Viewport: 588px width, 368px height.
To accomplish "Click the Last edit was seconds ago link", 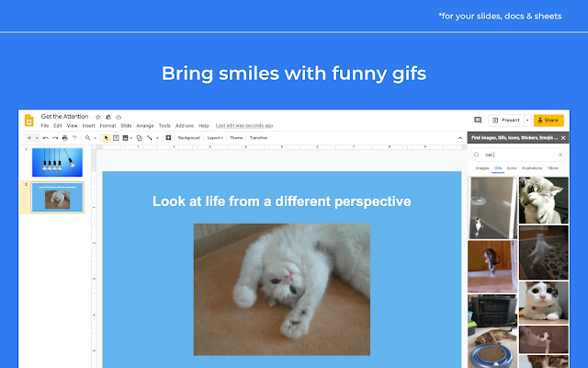I will coord(244,126).
